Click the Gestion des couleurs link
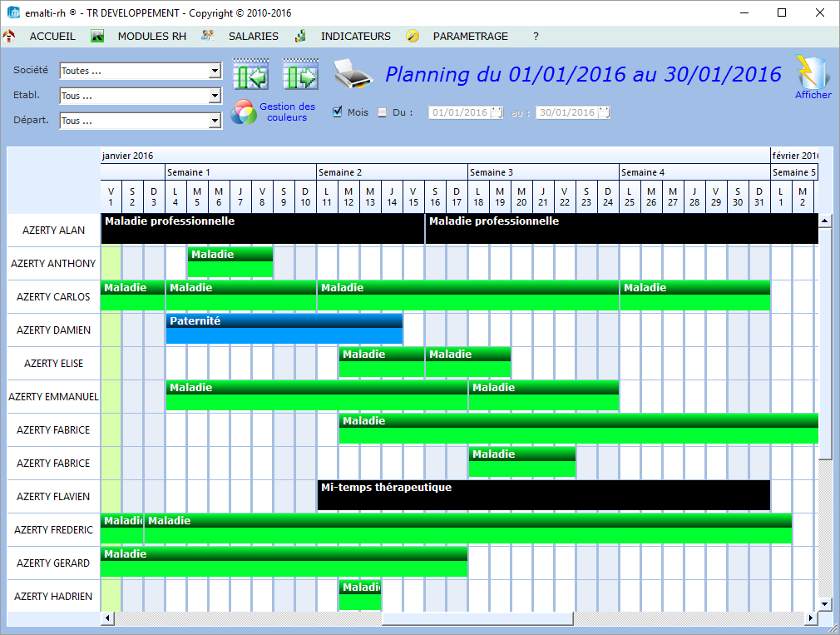 pos(287,112)
